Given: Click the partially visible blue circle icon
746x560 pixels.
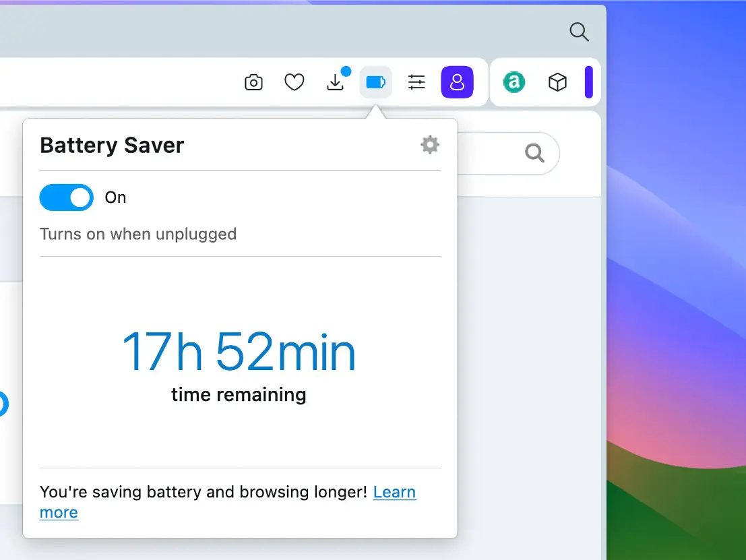Looking at the screenshot, I should click(x=3, y=404).
